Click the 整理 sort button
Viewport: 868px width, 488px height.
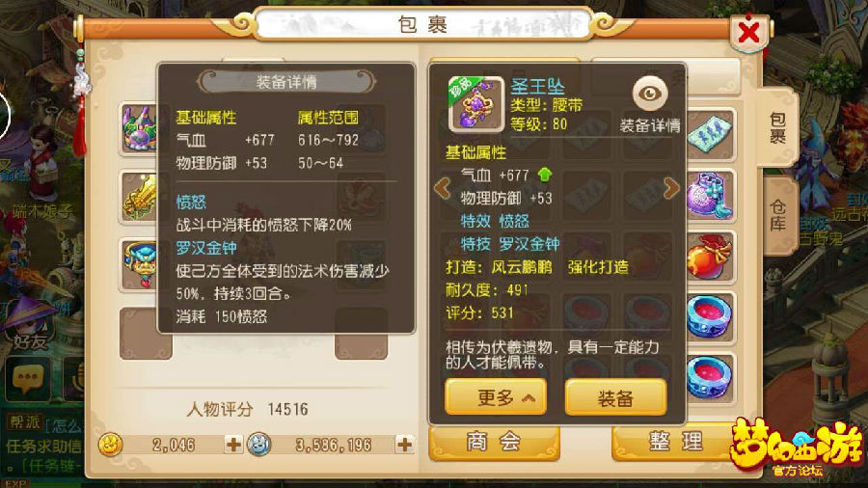tap(674, 442)
